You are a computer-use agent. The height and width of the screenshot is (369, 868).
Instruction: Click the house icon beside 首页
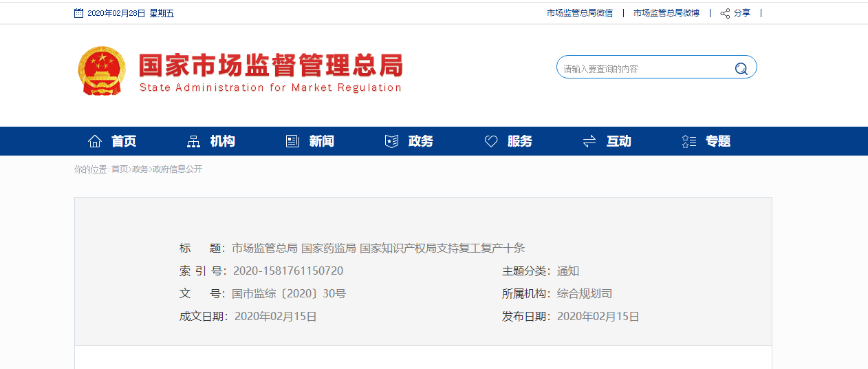pos(95,141)
